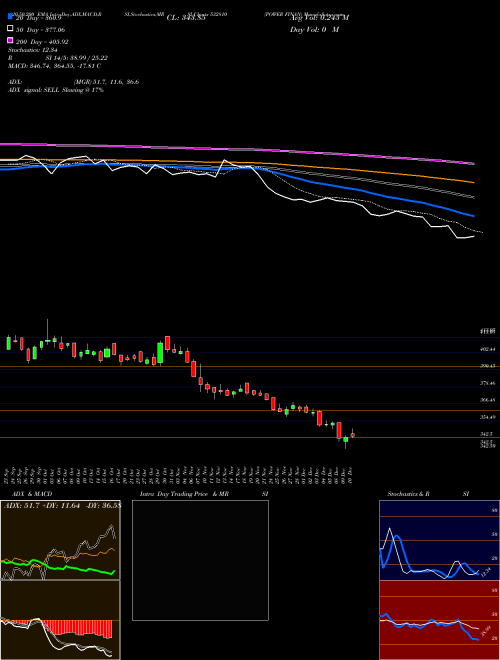500x660 pixels.
Task: Click the ADX header with +DY and -DY values
Action: tap(62, 505)
